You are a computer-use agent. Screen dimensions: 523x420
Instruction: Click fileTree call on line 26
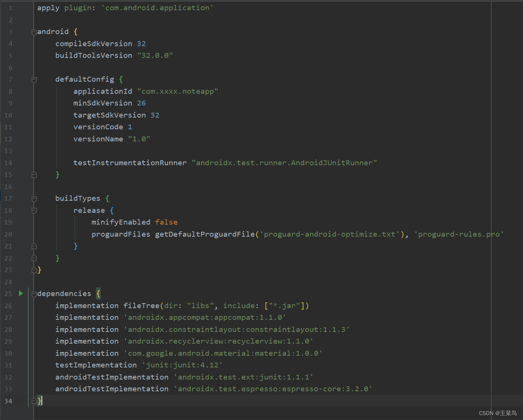point(141,305)
